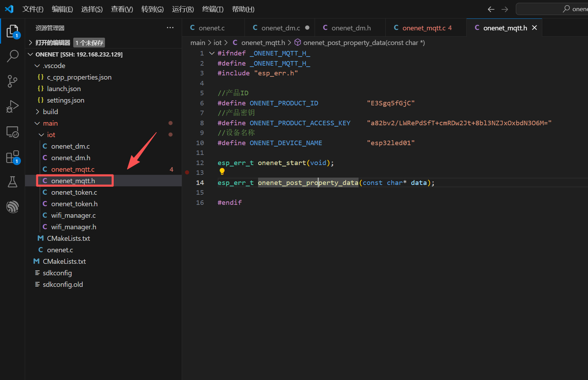Switch to the onenet_dm.h tab
This screenshot has width=588, height=380.
pos(350,28)
